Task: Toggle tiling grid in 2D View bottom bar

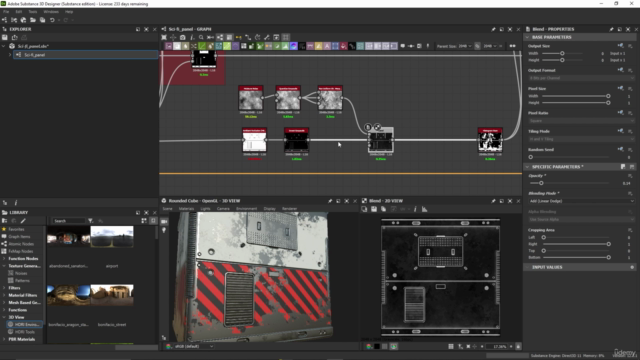Action: pyautogui.click(x=451, y=347)
